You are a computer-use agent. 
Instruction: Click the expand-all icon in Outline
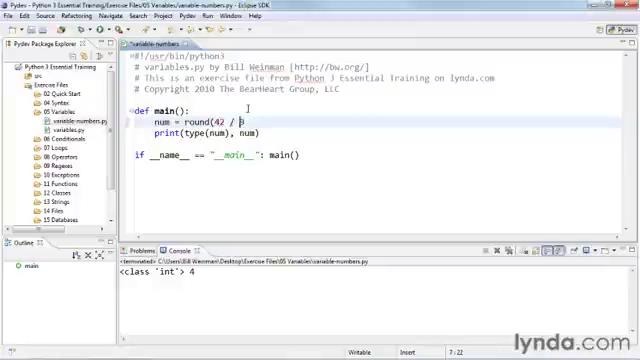point(99,256)
